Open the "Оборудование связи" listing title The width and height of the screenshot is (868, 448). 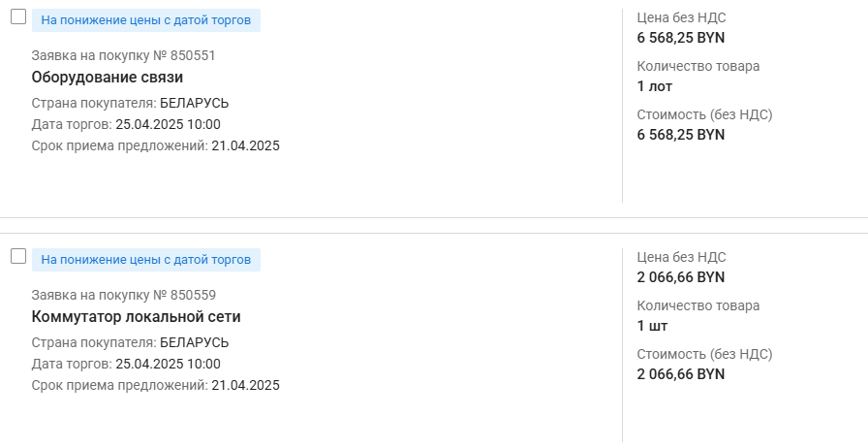108,78
